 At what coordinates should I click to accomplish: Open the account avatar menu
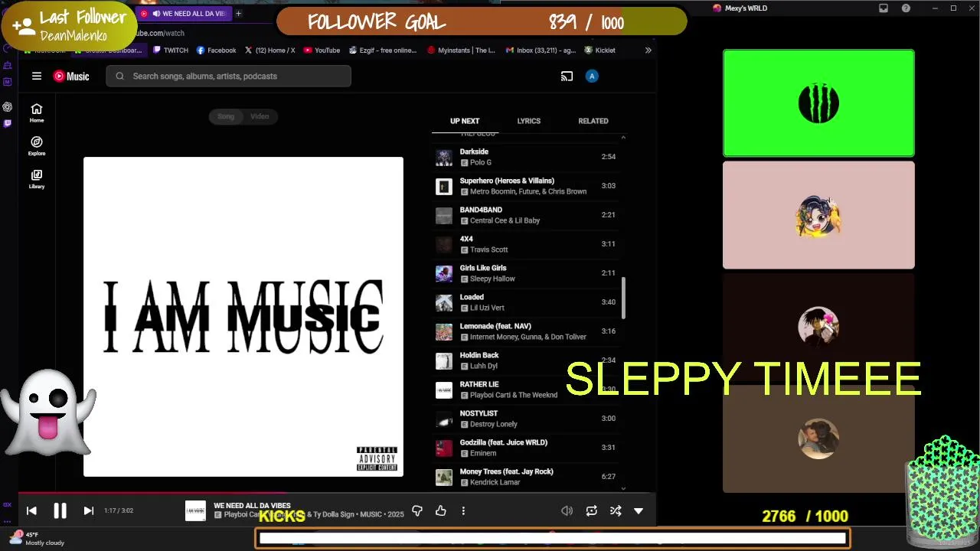592,76
